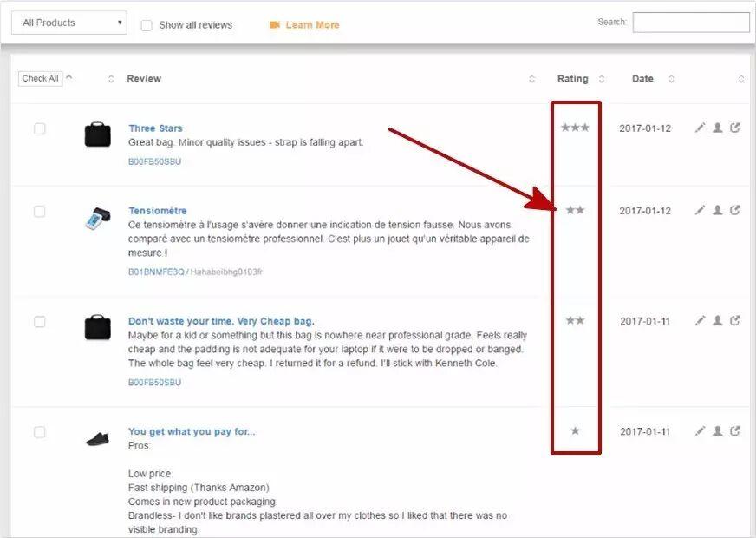Click the Search input field
Image resolution: width=756 pixels, height=538 pixels.
point(690,23)
